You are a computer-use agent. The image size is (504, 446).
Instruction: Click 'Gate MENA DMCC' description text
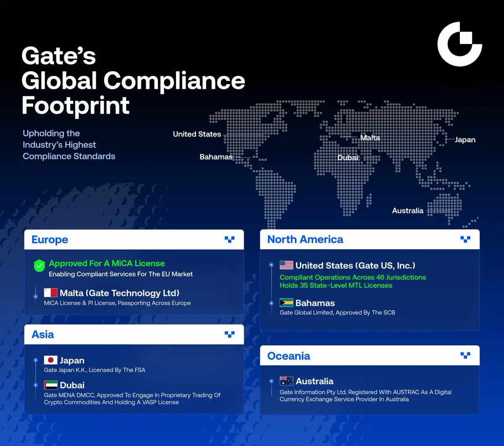[132, 399]
